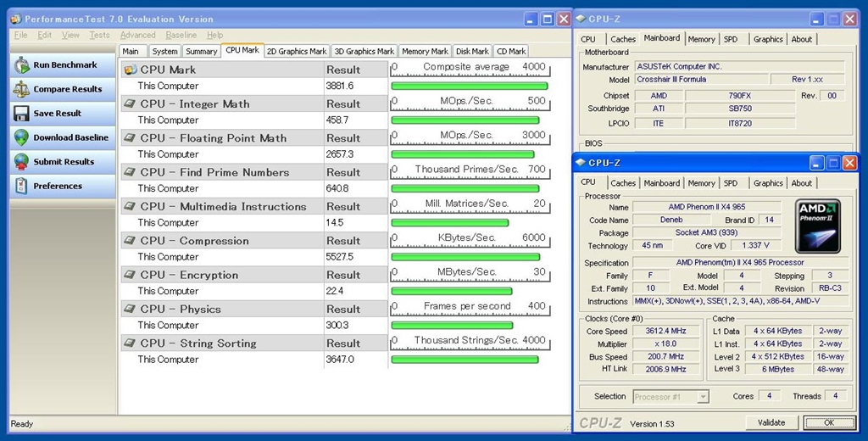Open Graphics tab in back CPU-Z window
The width and height of the screenshot is (868, 441).
(768, 39)
